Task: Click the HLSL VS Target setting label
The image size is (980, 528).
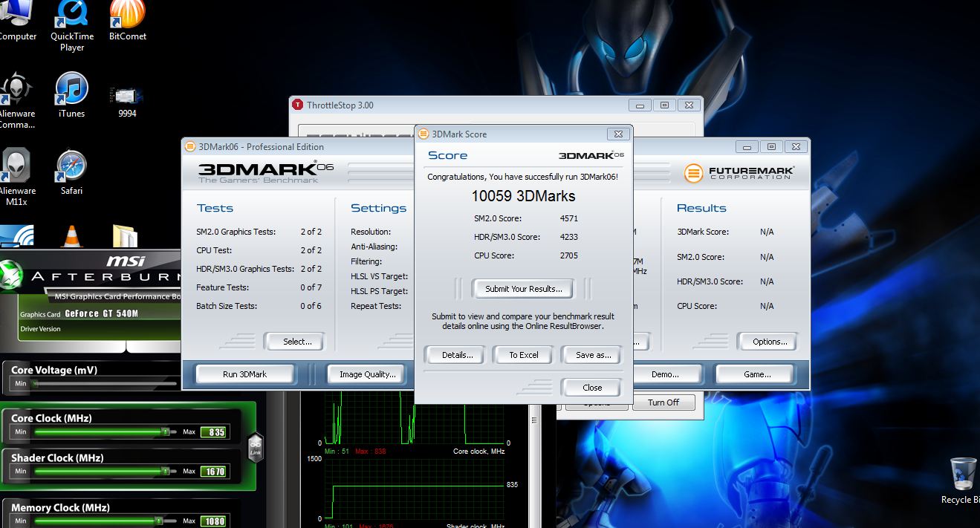Action: [x=379, y=276]
